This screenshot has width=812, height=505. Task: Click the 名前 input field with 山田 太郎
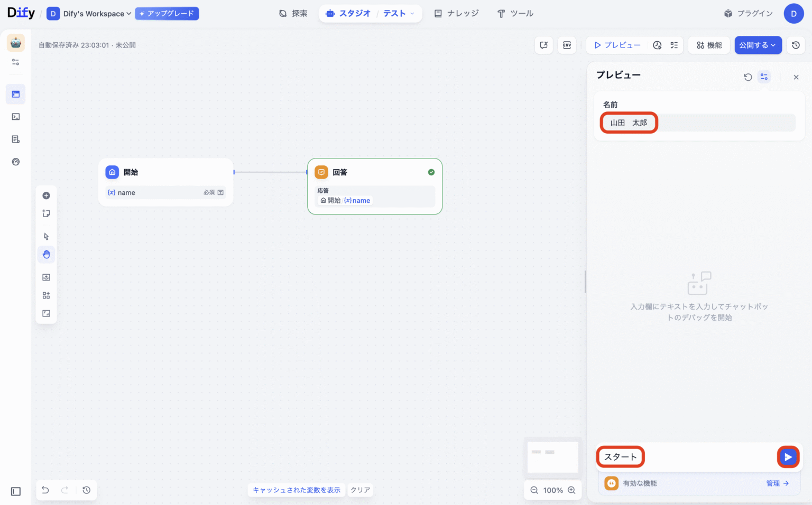click(x=698, y=123)
